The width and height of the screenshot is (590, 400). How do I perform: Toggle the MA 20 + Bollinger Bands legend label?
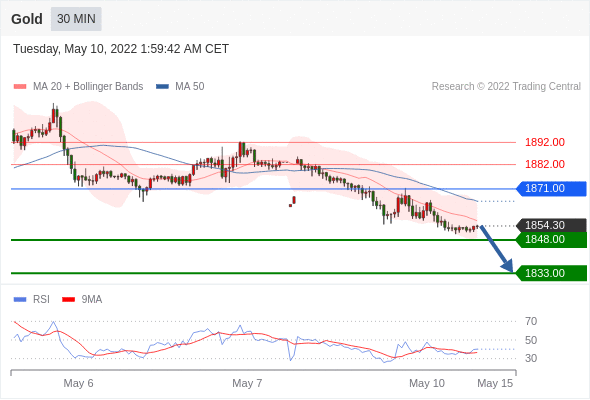tap(88, 87)
